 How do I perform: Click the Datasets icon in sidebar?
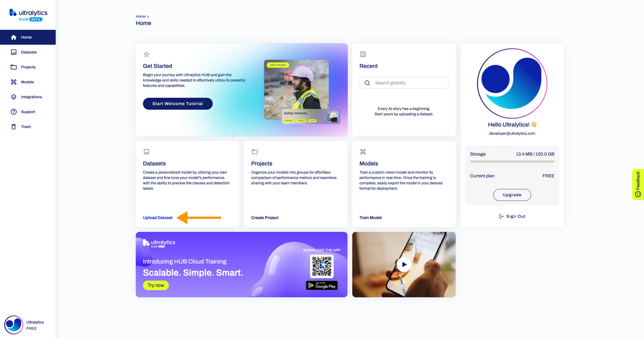pos(13,52)
